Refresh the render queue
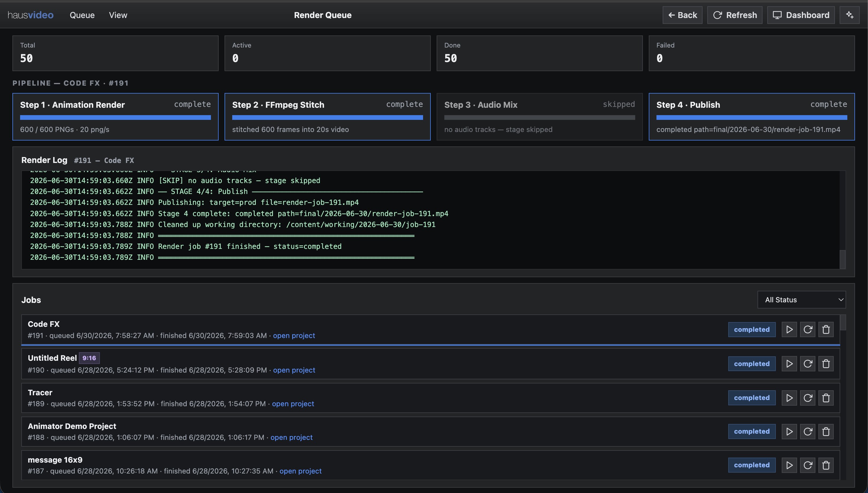Screen dimensions: 868x493 (734, 15)
